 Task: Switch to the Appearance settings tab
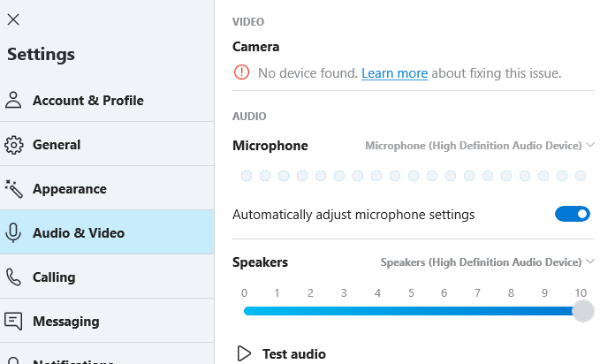pyautogui.click(x=70, y=189)
